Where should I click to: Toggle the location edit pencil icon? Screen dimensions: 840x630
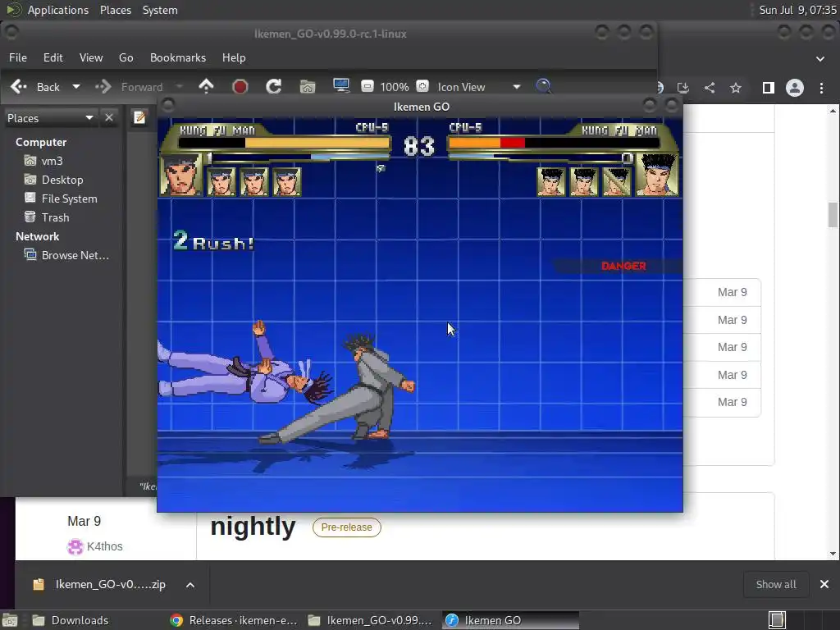[x=139, y=117]
